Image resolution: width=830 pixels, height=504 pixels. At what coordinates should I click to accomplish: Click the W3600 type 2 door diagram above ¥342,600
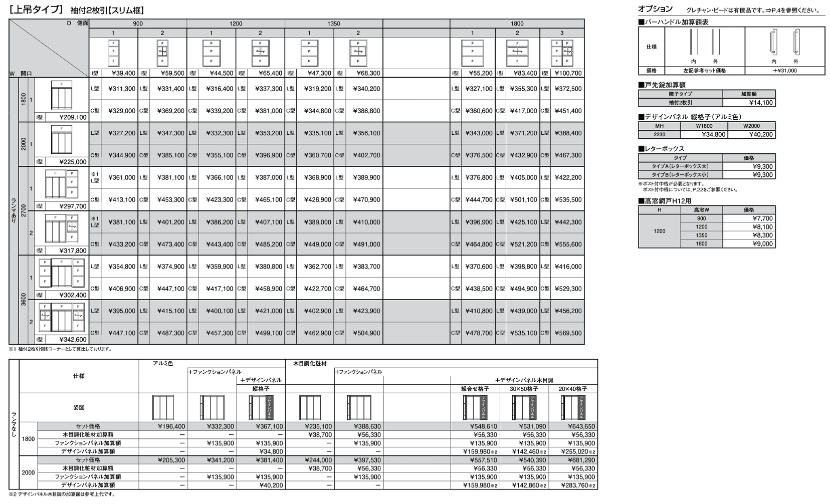click(x=62, y=317)
